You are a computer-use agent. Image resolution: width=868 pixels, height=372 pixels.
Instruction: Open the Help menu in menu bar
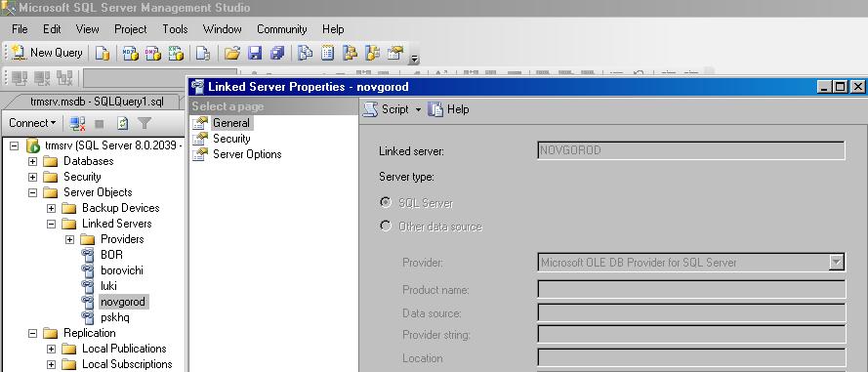point(333,29)
